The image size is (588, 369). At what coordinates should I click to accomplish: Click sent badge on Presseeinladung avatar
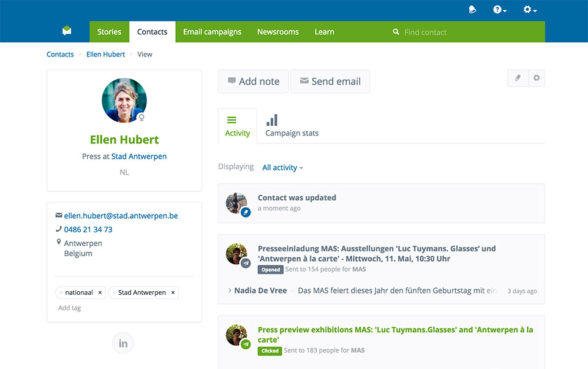pos(246,264)
